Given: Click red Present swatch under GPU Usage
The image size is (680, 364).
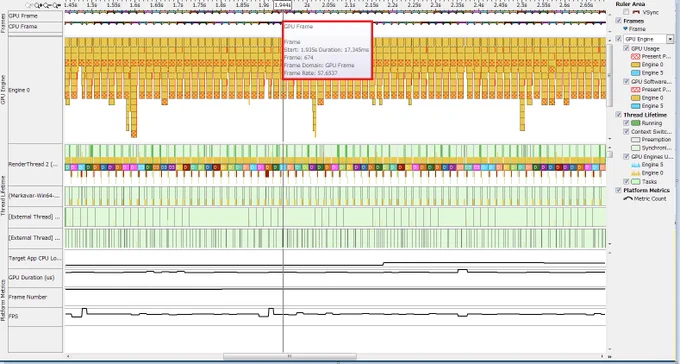Looking at the screenshot, I should 635,56.
